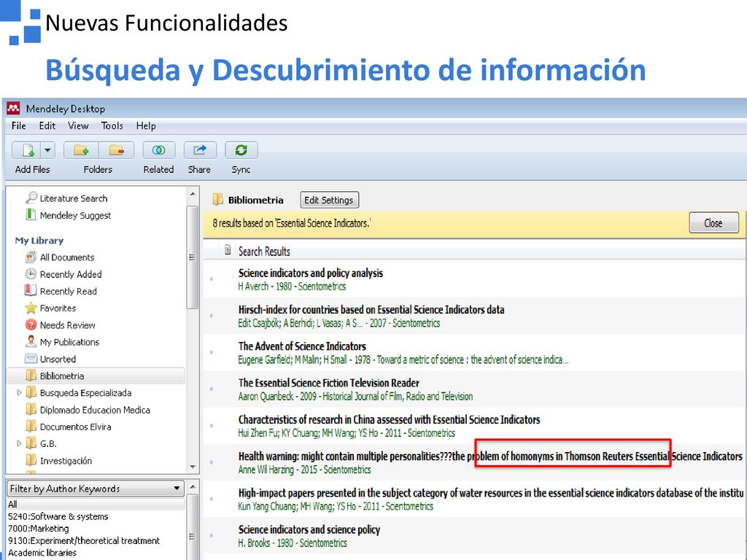Select the Health warning result row
This screenshot has width=747, height=560.
click(x=474, y=462)
